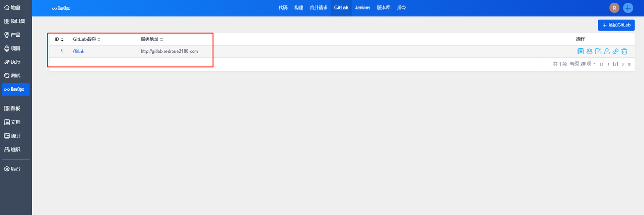Switch to the Jenkins tab
The width and height of the screenshot is (644, 215).
[363, 8]
